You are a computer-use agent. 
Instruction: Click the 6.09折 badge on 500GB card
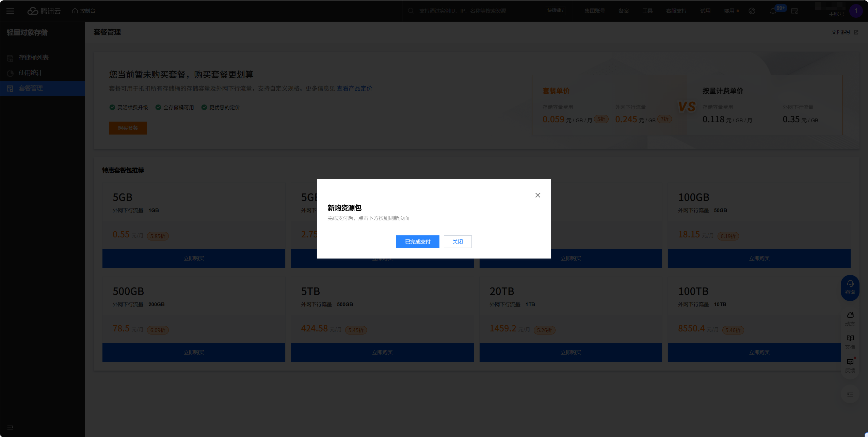click(x=158, y=330)
